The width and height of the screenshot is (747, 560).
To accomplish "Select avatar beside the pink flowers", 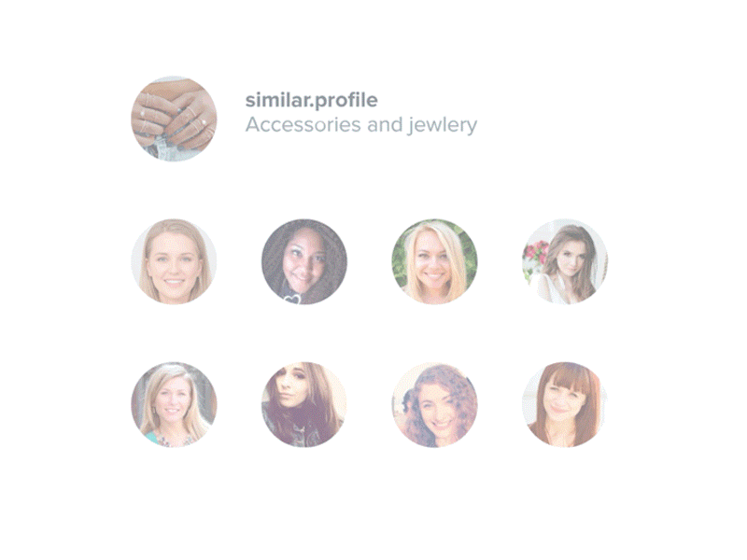I will (565, 261).
